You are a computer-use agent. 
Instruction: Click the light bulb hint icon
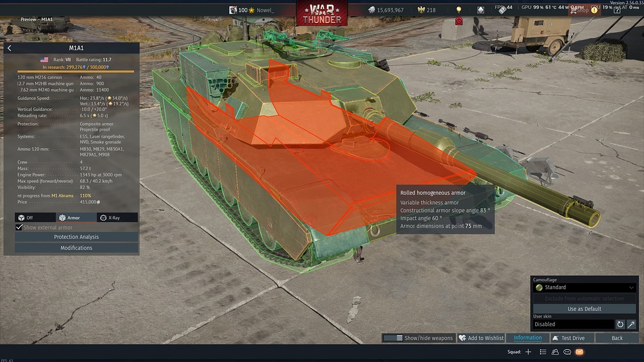click(459, 10)
